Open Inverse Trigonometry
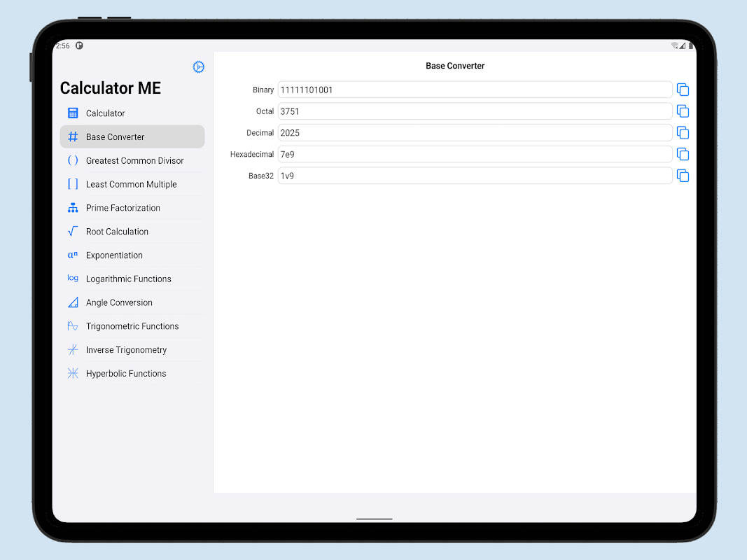The height and width of the screenshot is (560, 747). point(132,349)
